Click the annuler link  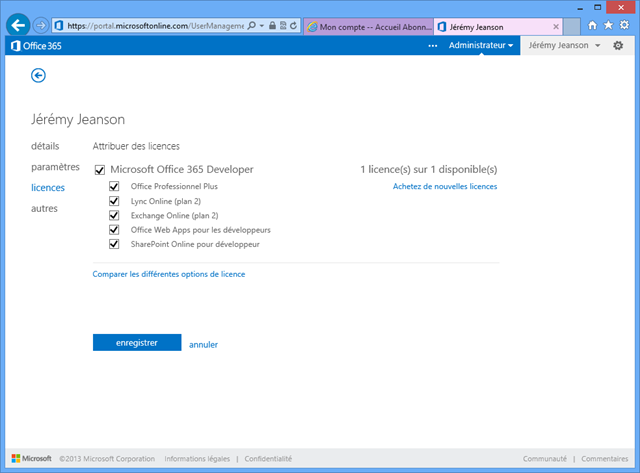coord(203,344)
